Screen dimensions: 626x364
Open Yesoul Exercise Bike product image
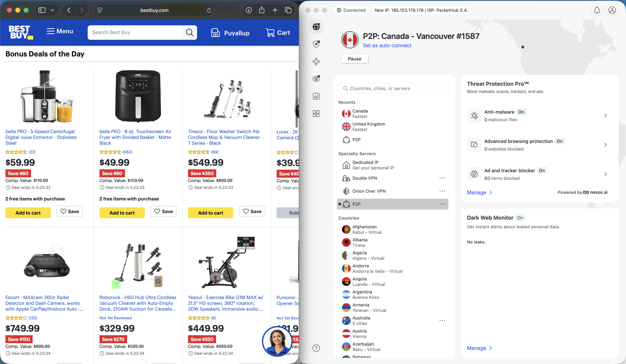click(x=227, y=262)
